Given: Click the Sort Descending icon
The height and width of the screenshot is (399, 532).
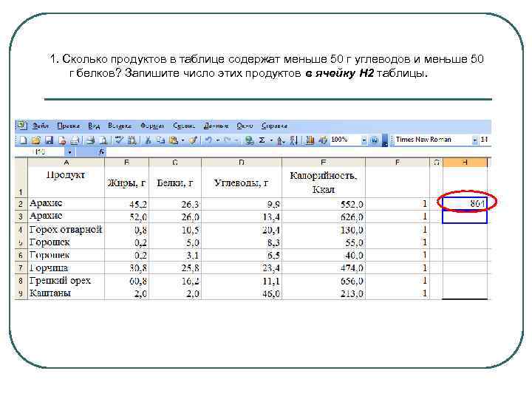Looking at the screenshot, I should [x=293, y=140].
